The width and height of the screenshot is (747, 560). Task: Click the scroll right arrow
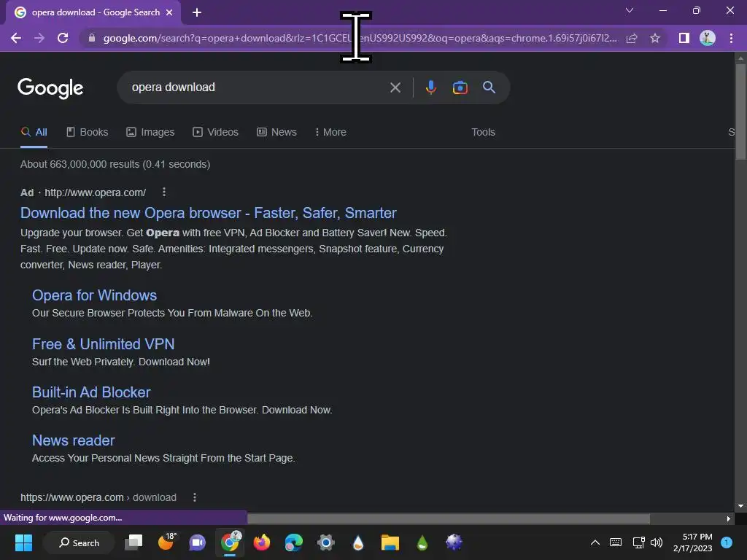pyautogui.click(x=729, y=518)
